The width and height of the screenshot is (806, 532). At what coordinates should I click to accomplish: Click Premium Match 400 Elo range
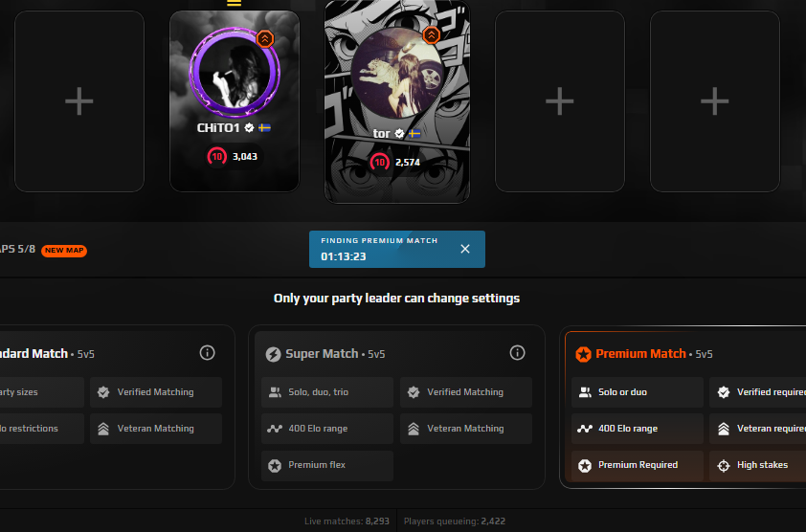(x=638, y=429)
